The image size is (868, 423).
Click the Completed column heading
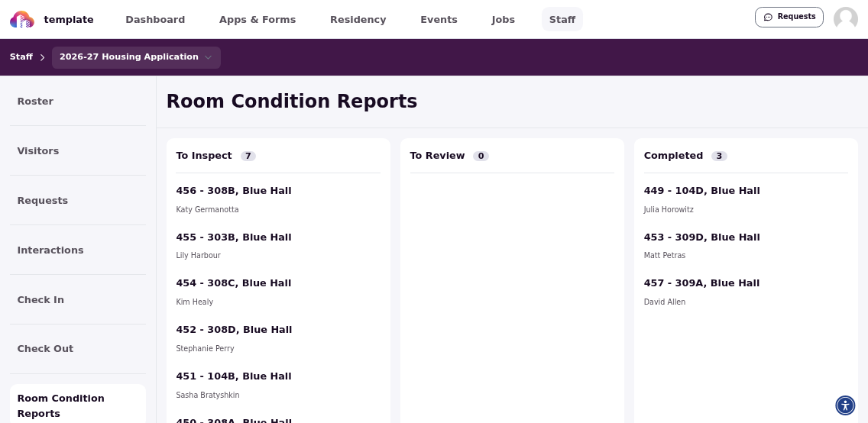coord(674,156)
